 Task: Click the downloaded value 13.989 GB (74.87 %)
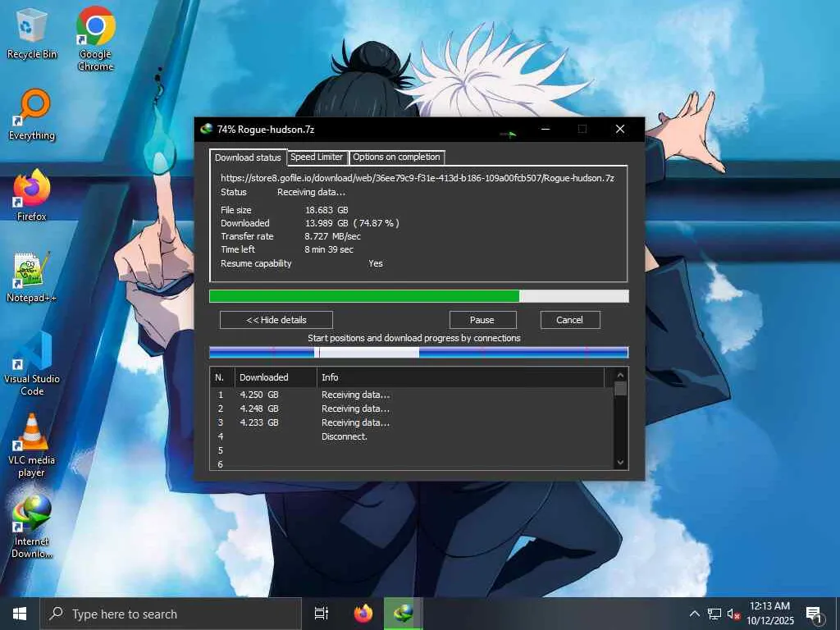tap(352, 223)
